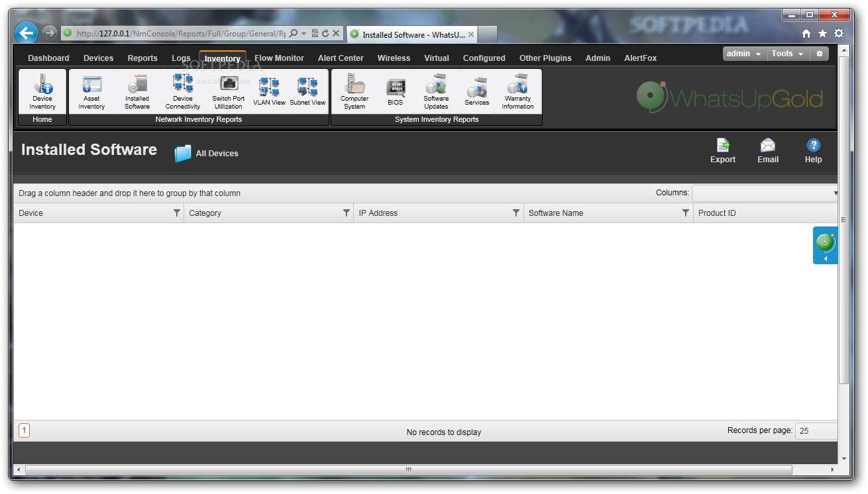The image size is (868, 494).
Task: Switch to the AlertFox tab
Action: [640, 58]
